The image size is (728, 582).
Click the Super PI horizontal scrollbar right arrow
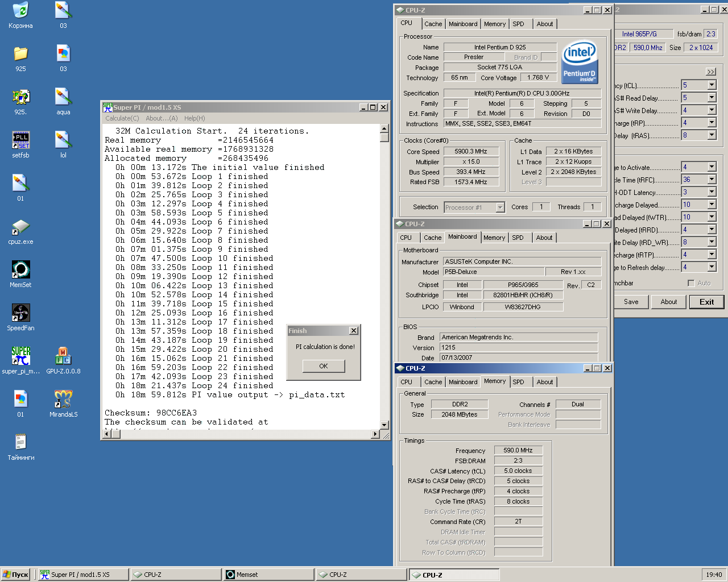coord(375,434)
